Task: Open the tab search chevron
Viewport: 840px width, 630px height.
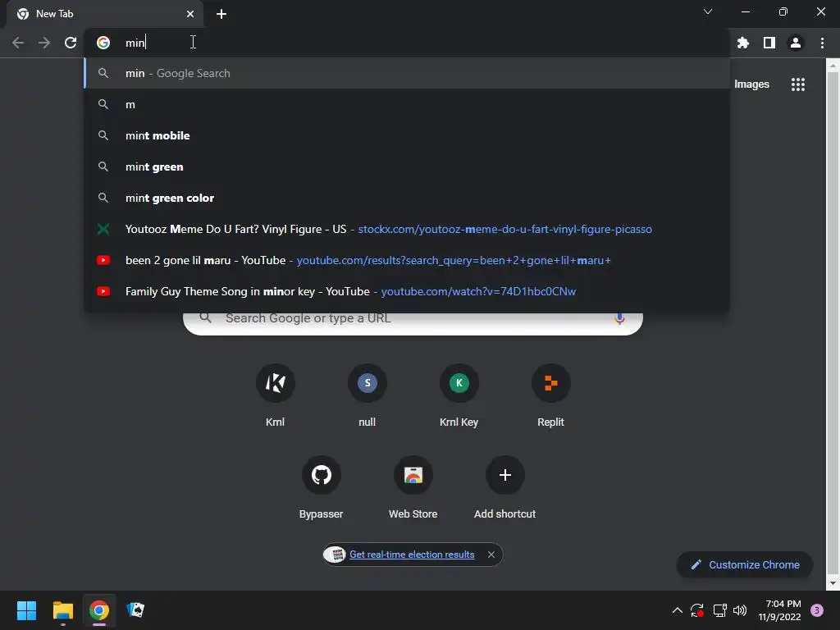Action: (x=708, y=11)
